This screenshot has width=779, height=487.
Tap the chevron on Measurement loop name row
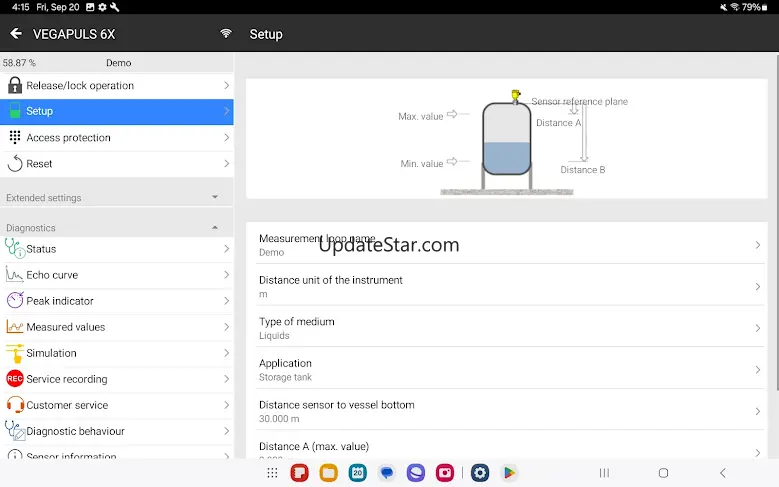pyautogui.click(x=758, y=244)
